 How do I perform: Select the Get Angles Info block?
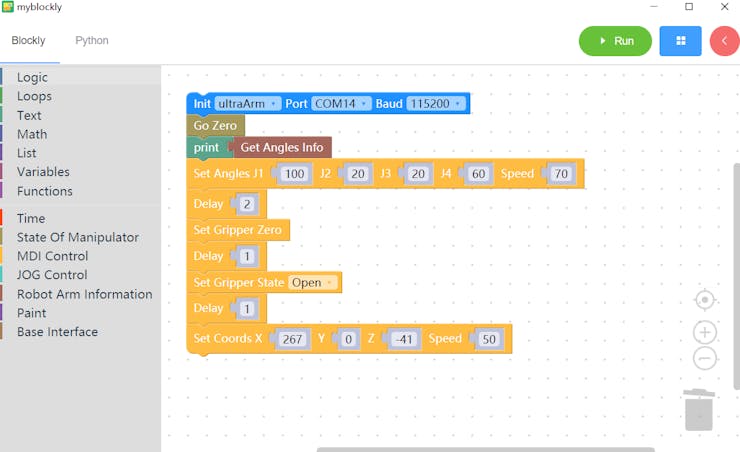pyautogui.click(x=282, y=147)
